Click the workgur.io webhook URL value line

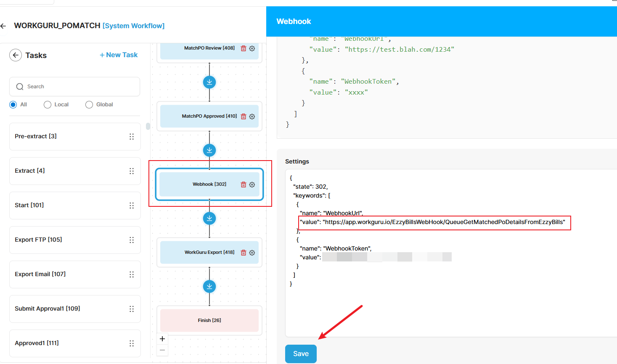tap(432, 222)
